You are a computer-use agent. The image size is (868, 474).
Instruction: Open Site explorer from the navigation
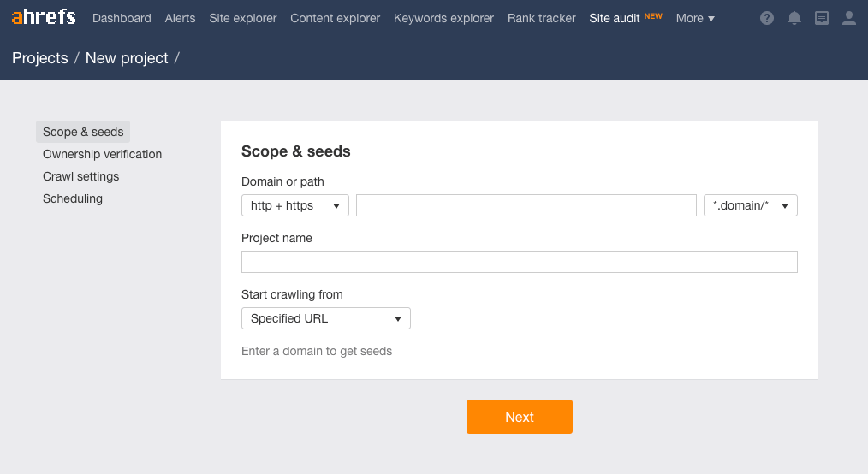(242, 18)
